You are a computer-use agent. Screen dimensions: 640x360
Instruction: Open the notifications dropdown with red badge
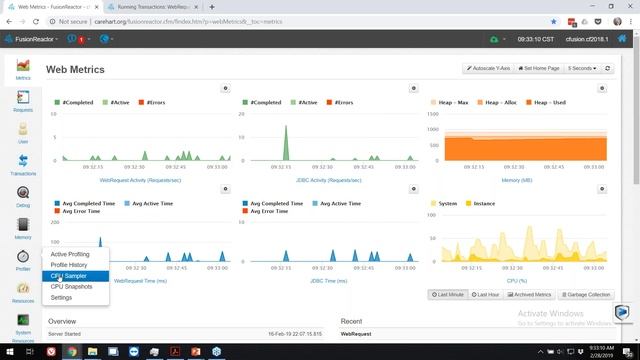(x=79, y=39)
